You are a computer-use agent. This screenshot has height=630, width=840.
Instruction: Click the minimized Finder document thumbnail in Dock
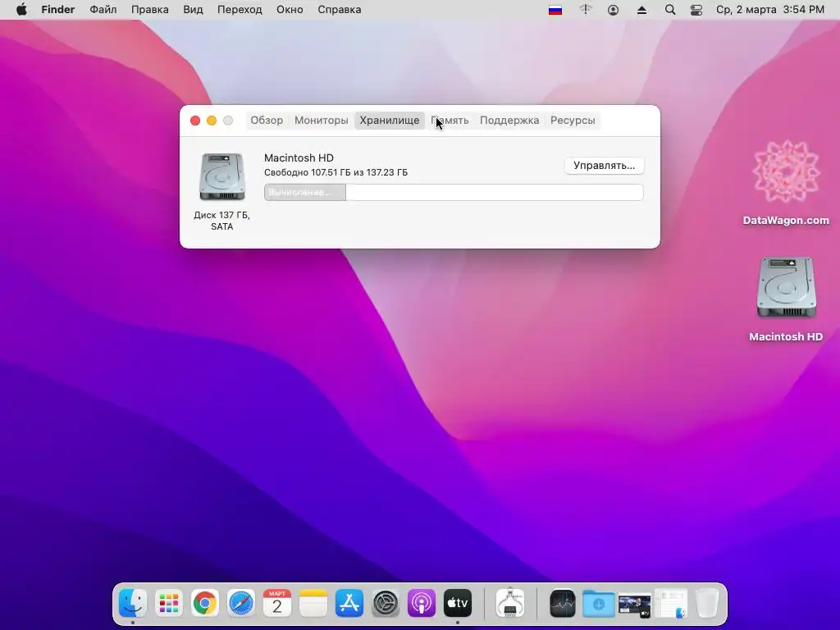point(671,604)
